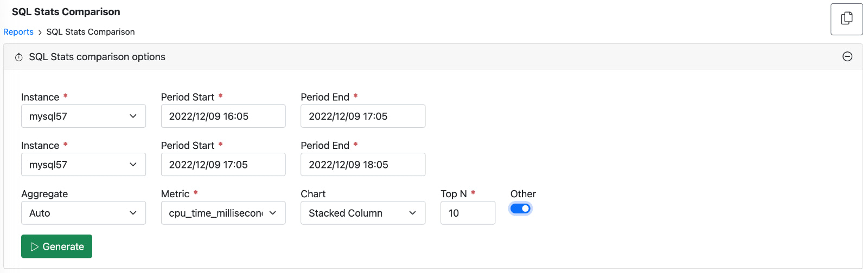Click the Generate button
Screen dimensions: 868x273
click(x=56, y=246)
